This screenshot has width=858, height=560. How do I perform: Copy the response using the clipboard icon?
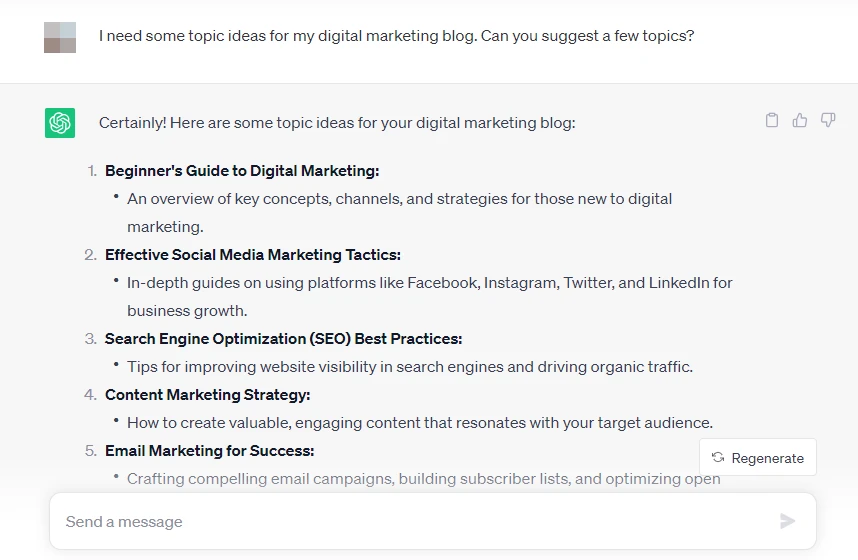772,120
